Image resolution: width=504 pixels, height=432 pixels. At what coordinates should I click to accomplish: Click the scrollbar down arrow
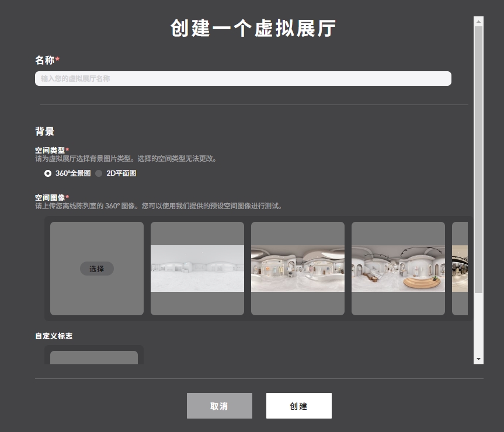[x=479, y=359]
